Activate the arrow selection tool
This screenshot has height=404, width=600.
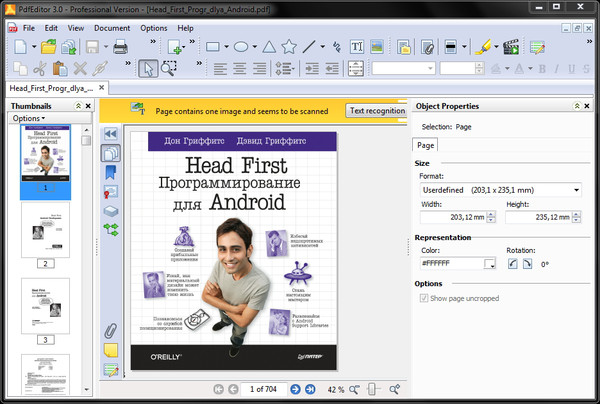[x=148, y=69]
